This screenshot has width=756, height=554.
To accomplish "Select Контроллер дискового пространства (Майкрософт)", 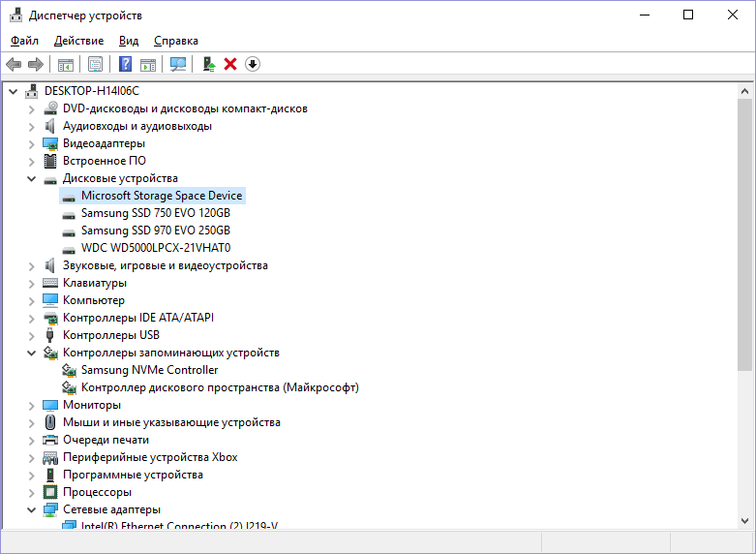I will point(220,387).
